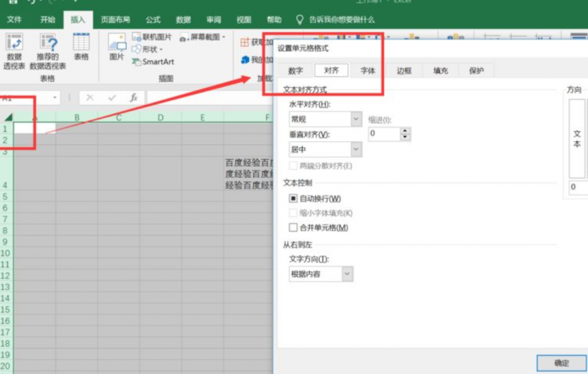Image resolution: width=588 pixels, height=374 pixels.
Task: Open the Help (帮助) tab
Action: pyautogui.click(x=274, y=20)
